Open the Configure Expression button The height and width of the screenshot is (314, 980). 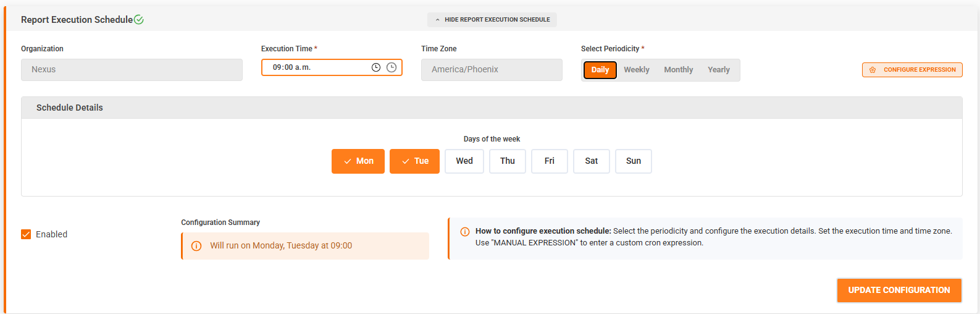[x=912, y=70]
